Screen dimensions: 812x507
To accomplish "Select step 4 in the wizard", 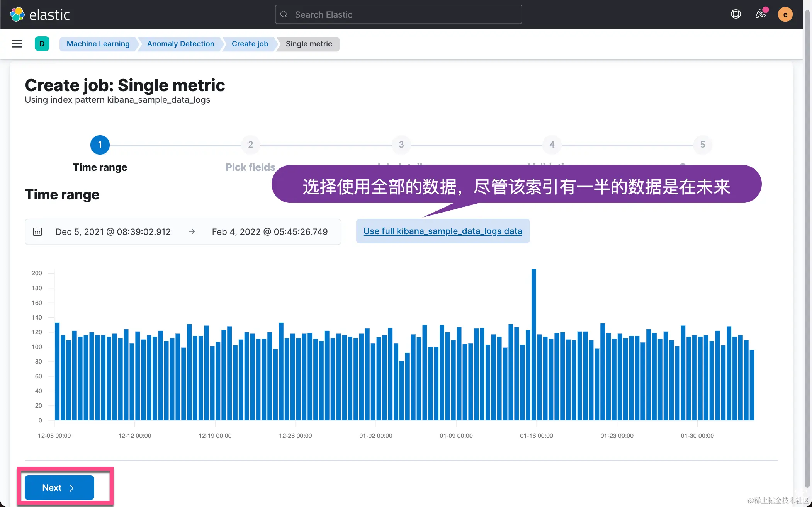I will (552, 145).
